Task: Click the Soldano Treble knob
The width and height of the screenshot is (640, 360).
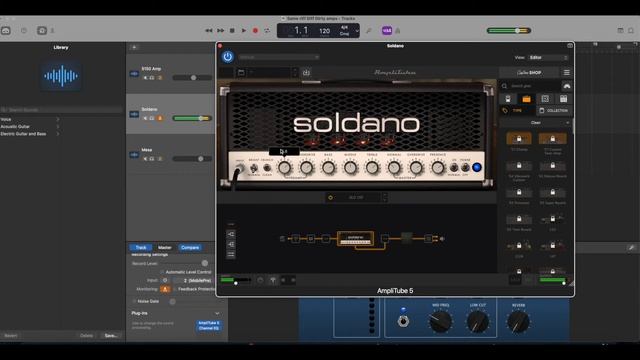Action: (372, 167)
